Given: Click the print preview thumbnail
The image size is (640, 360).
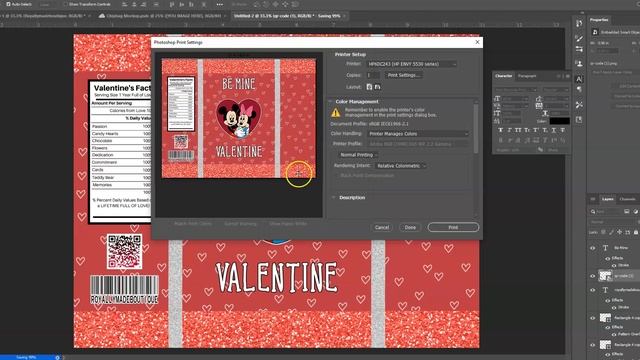Looking at the screenshot, I should 239,118.
